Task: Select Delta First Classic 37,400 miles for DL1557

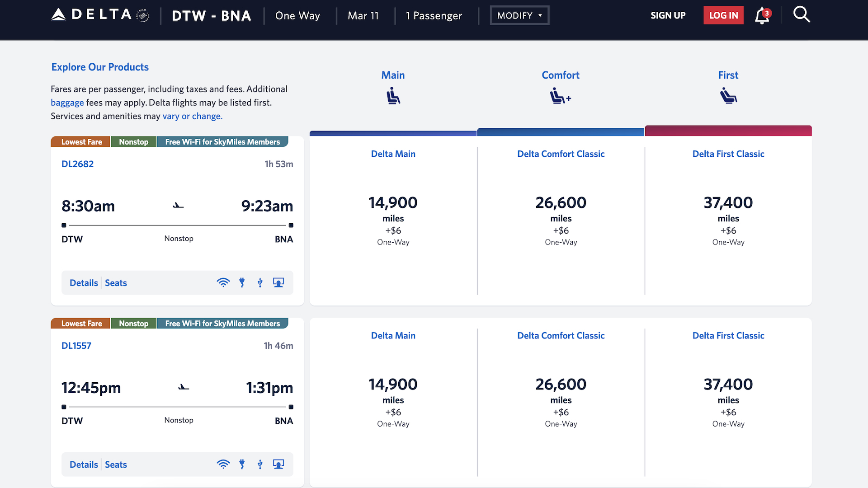Action: click(x=728, y=403)
